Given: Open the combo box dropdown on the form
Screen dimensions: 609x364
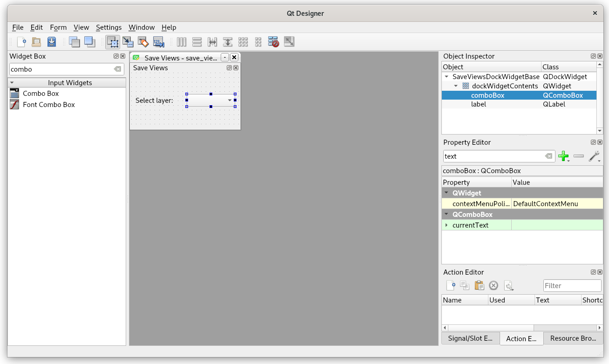Looking at the screenshot, I should 230,100.
